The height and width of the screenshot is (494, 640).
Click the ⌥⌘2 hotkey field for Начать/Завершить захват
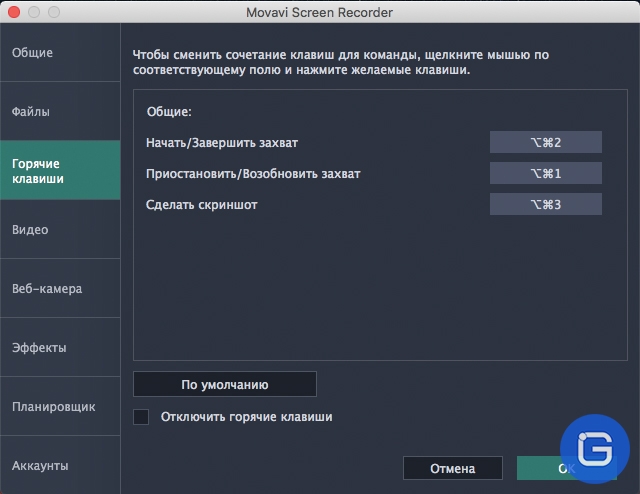coord(546,142)
